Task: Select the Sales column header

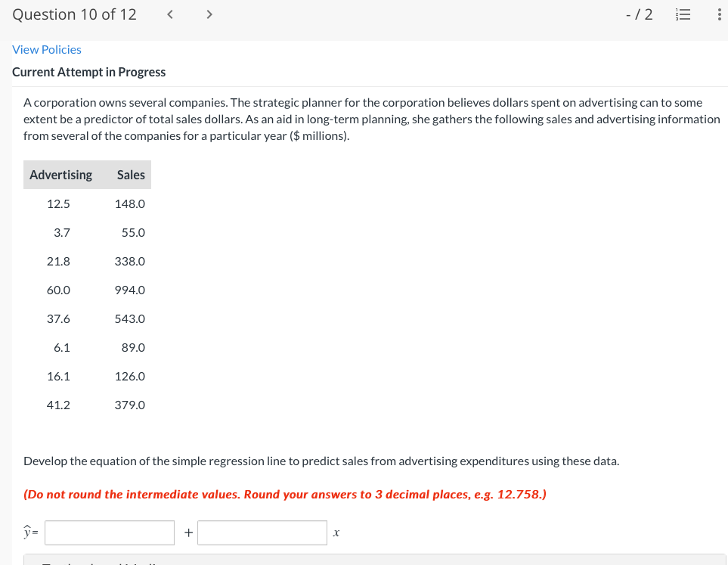Action: pos(130,175)
